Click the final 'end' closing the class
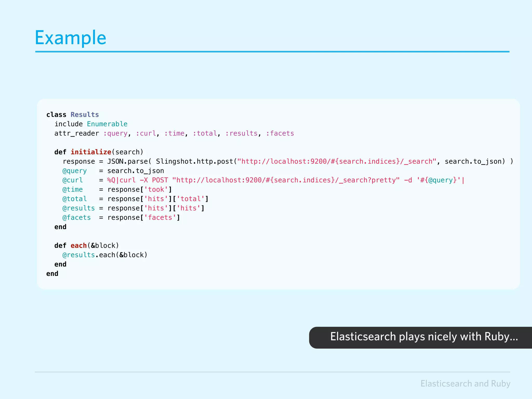The height and width of the screenshot is (399, 532). tap(52, 274)
